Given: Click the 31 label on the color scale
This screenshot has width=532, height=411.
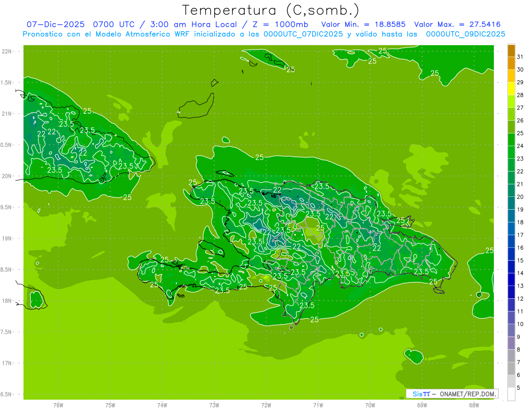Looking at the screenshot, I should [x=520, y=57].
